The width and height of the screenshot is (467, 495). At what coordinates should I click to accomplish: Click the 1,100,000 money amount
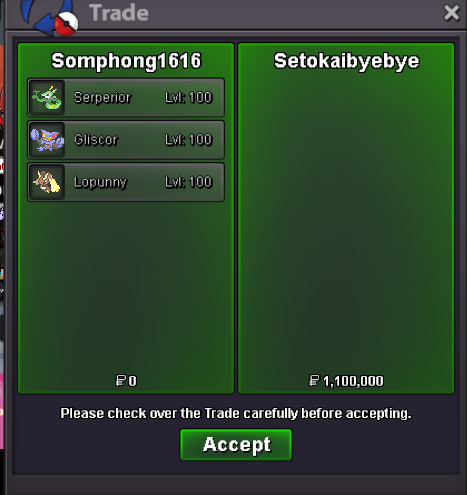pos(353,381)
